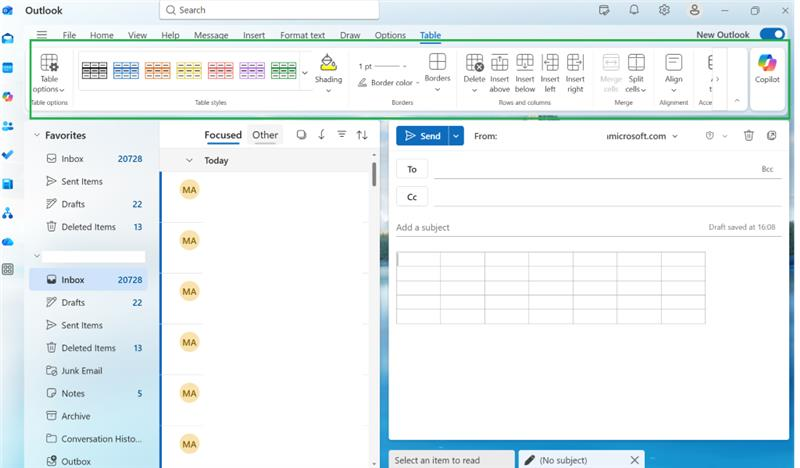Apply the purple table style
The width and height of the screenshot is (800, 468).
click(x=252, y=70)
